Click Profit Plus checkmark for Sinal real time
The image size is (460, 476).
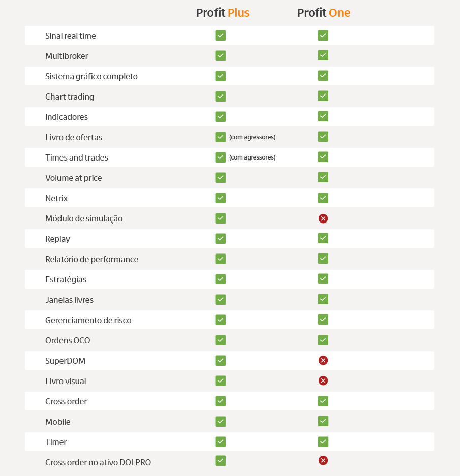coord(220,36)
